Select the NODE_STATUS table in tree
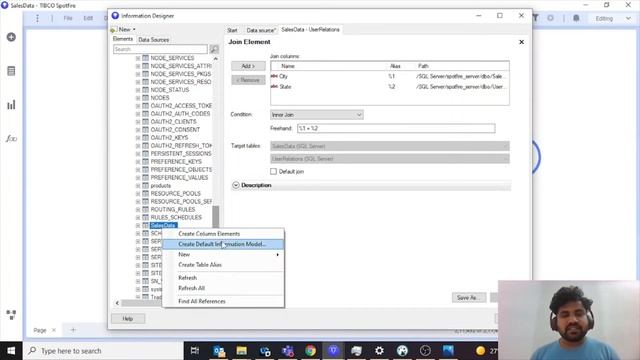 (170, 90)
